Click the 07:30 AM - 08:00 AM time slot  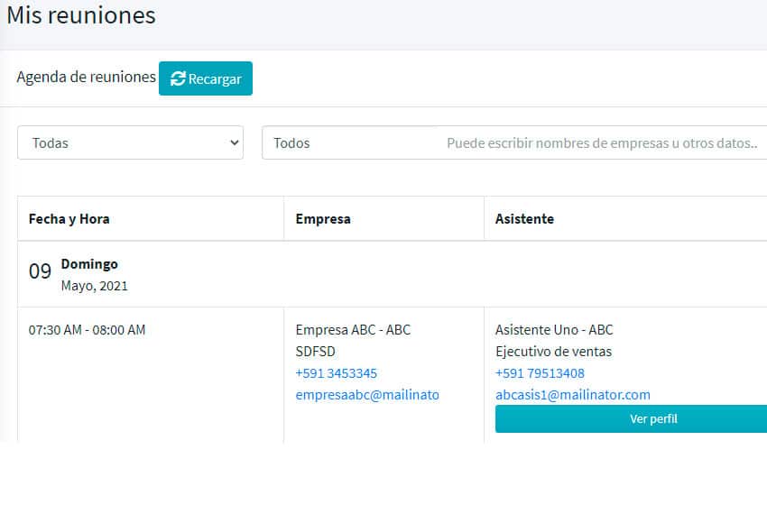tap(87, 330)
